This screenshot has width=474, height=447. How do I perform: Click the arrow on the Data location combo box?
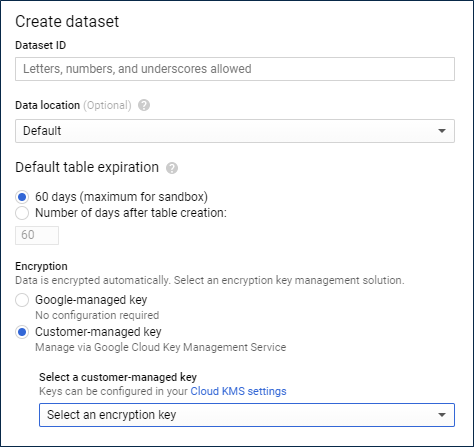(x=442, y=131)
